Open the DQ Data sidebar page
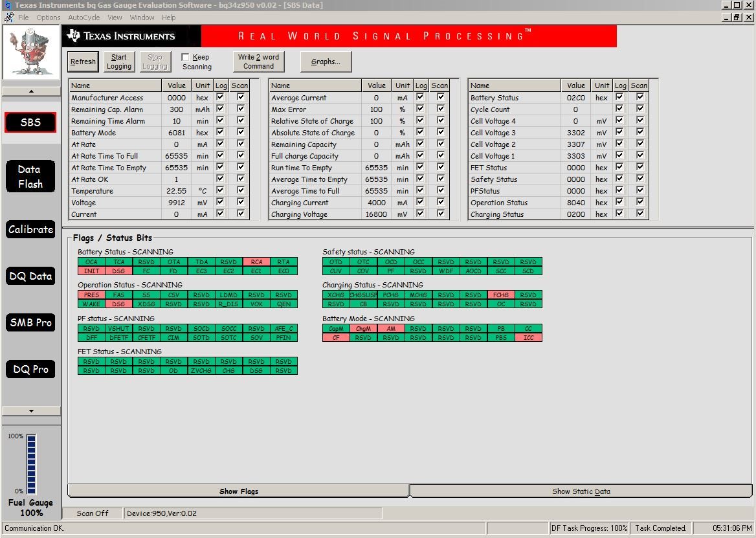 pos(30,276)
